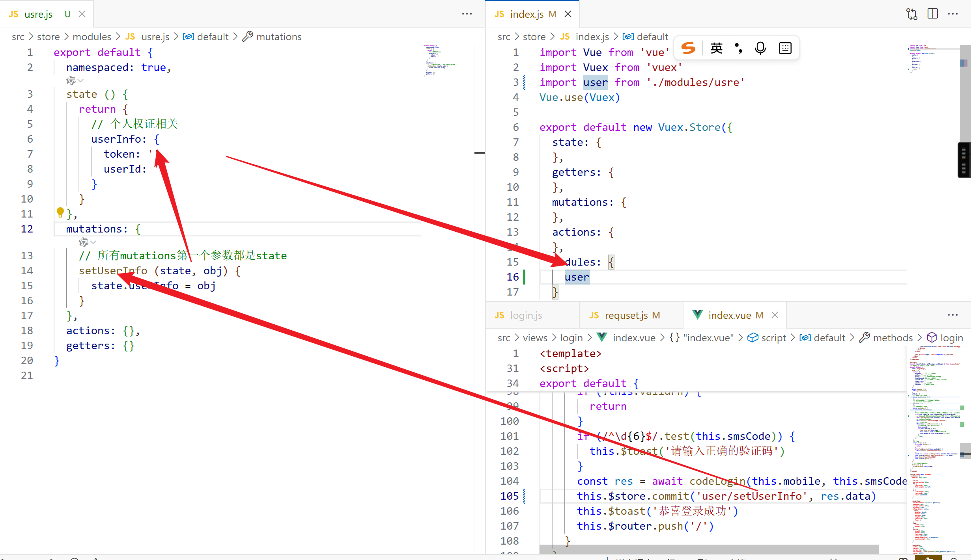This screenshot has width=971, height=560.
Task: Open more actions for usre.js editor group
Action: pos(467,14)
